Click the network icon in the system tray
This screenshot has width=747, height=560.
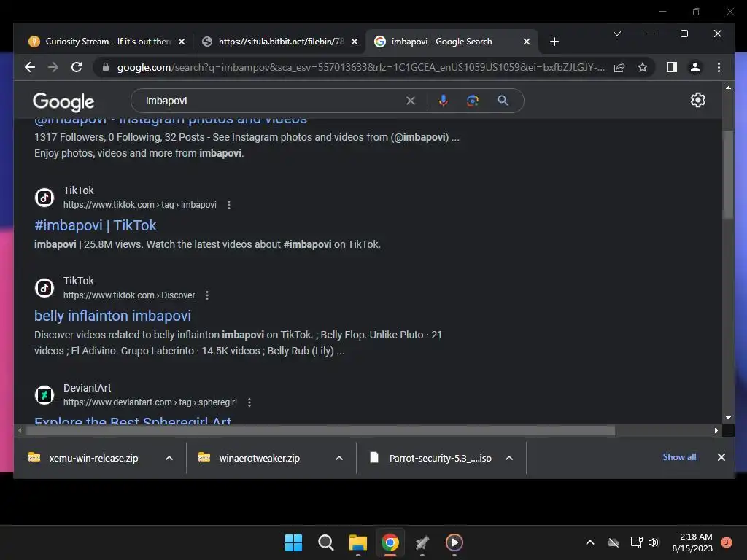[636, 542]
